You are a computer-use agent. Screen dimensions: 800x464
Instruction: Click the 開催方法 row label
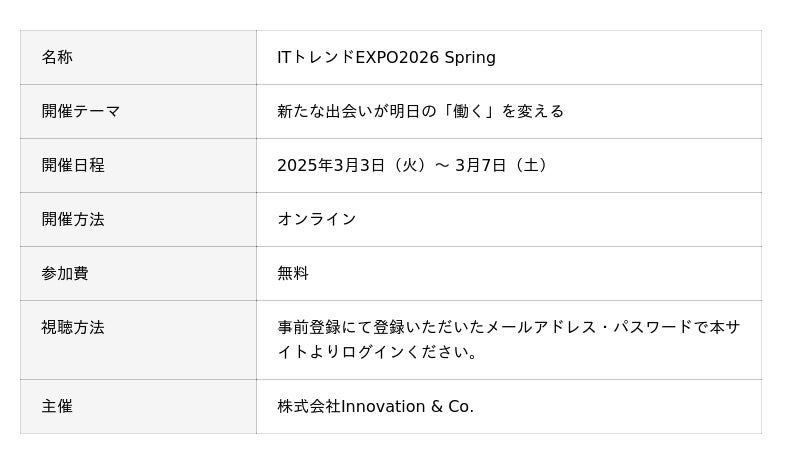coord(73,220)
